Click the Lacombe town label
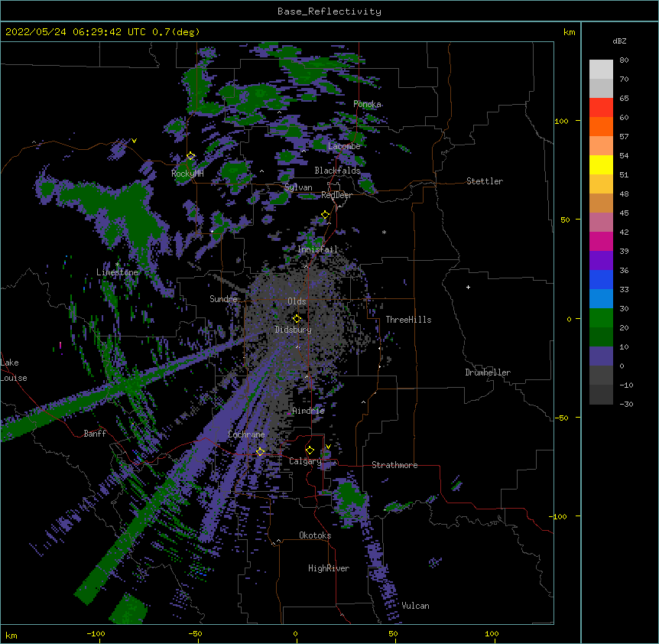 344,146
